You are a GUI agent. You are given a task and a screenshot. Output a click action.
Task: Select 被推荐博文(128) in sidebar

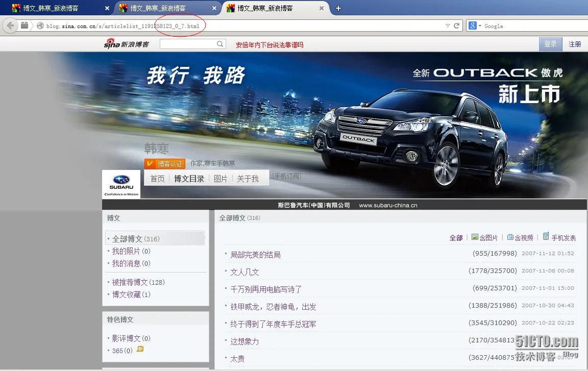tap(138, 282)
